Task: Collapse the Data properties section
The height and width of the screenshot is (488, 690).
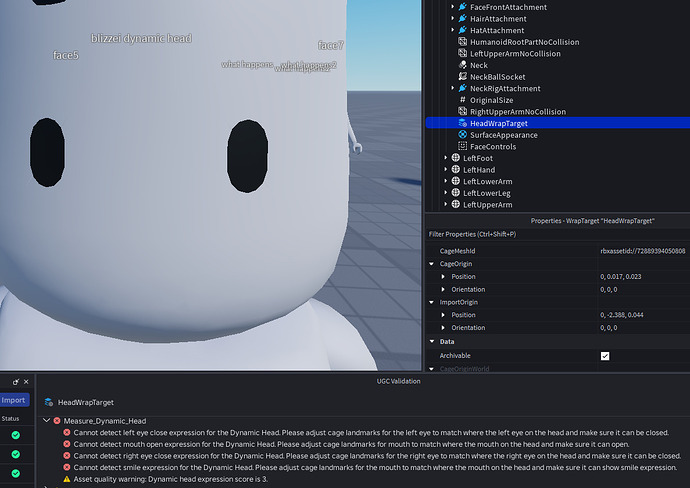Action: tap(432, 341)
